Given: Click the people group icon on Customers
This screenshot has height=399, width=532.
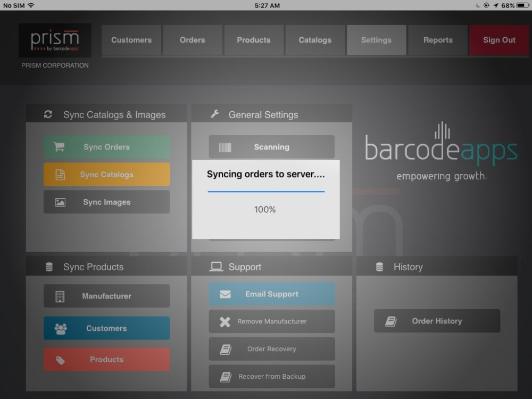Looking at the screenshot, I should click(61, 328).
